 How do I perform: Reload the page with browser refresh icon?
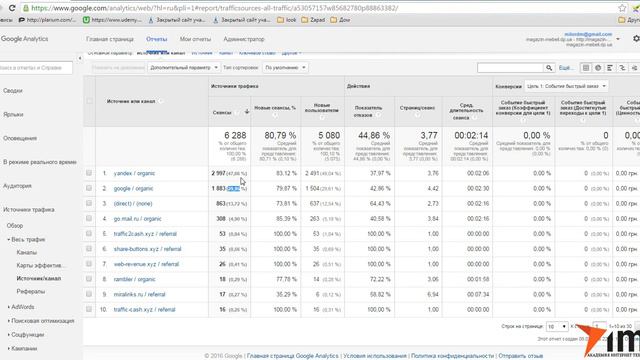pyautogui.click(x=12, y=8)
